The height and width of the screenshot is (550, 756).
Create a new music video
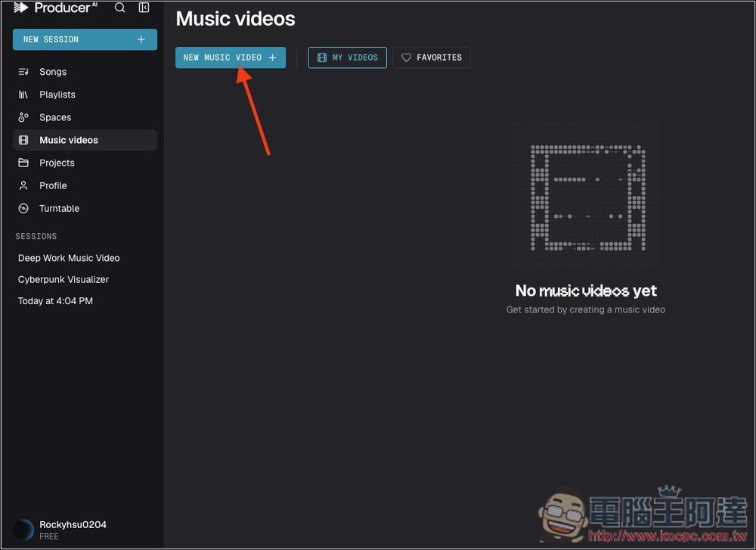(x=231, y=57)
